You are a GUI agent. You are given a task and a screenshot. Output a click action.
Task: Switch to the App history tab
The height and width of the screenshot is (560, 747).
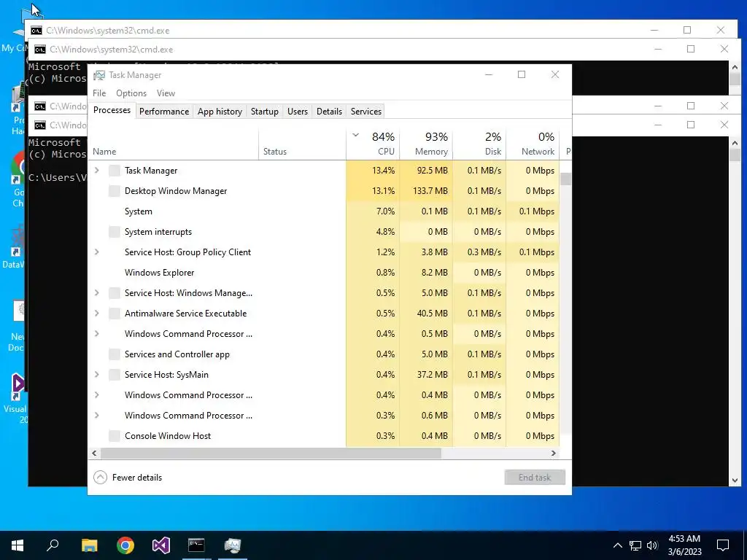click(x=220, y=112)
